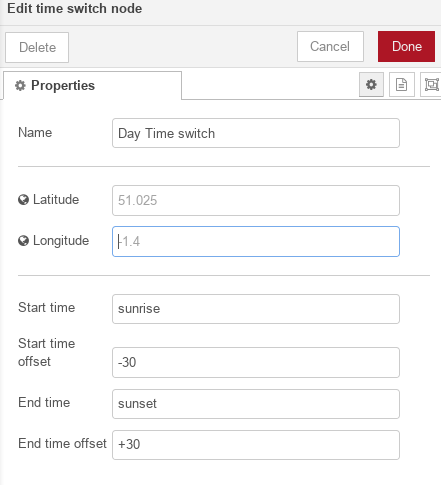This screenshot has height=485, width=441.
Task: Delete the time switch node
Action: point(37,47)
